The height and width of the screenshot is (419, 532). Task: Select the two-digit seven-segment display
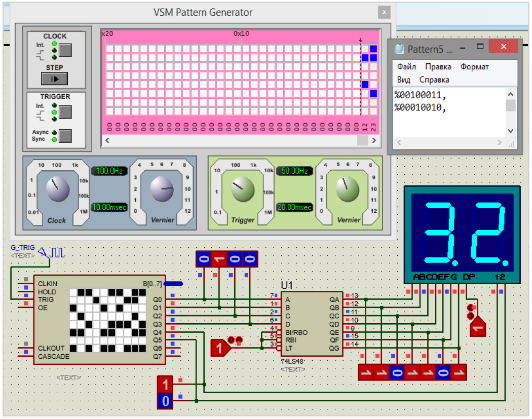462,235
